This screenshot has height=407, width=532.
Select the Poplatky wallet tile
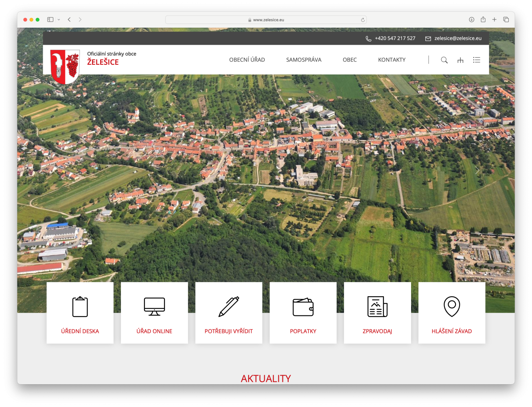coord(303,313)
